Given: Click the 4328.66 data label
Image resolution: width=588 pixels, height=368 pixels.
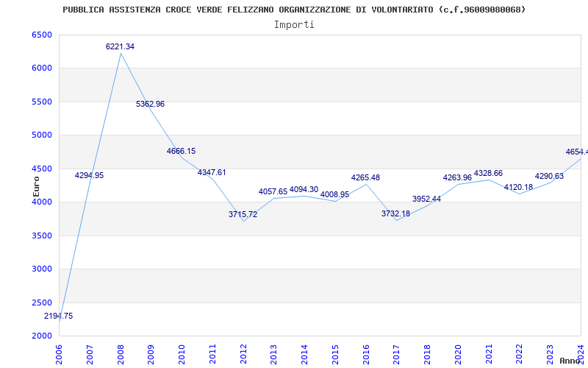Looking at the screenshot, I should (488, 173).
